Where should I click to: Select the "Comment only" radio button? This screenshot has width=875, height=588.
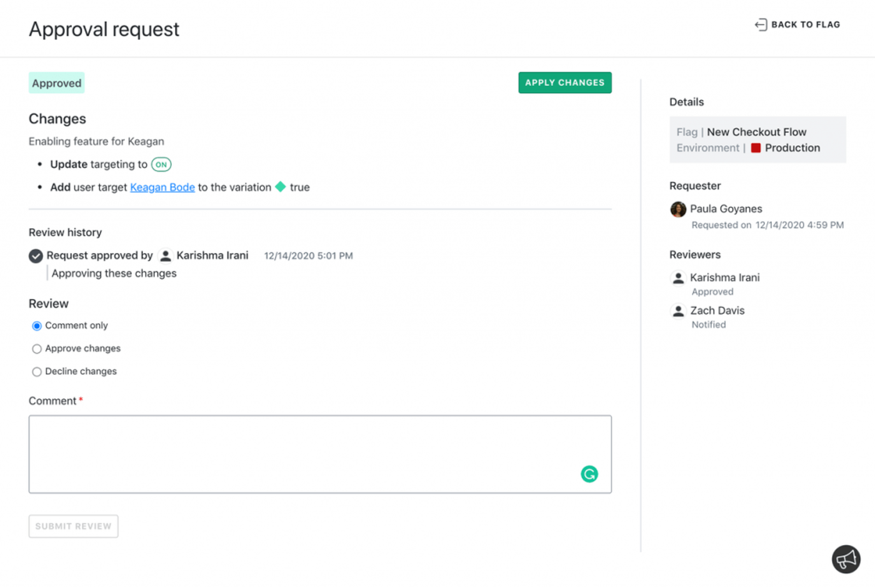37,325
